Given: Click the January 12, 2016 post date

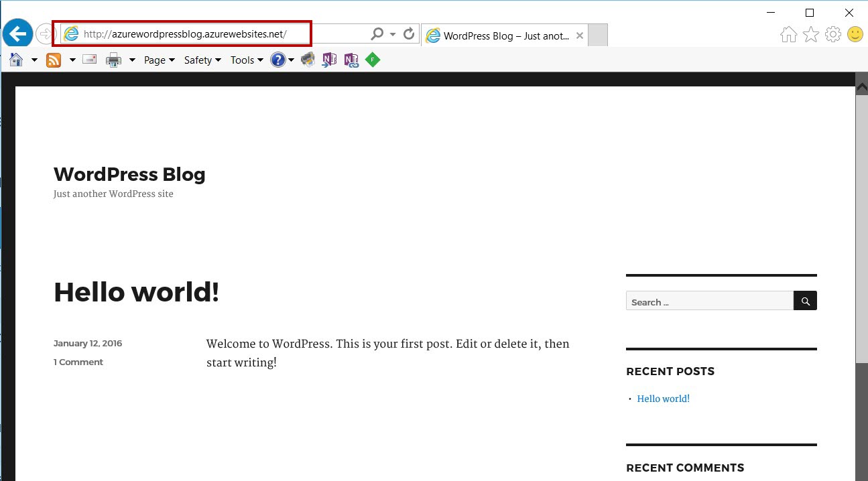Looking at the screenshot, I should click(x=88, y=343).
